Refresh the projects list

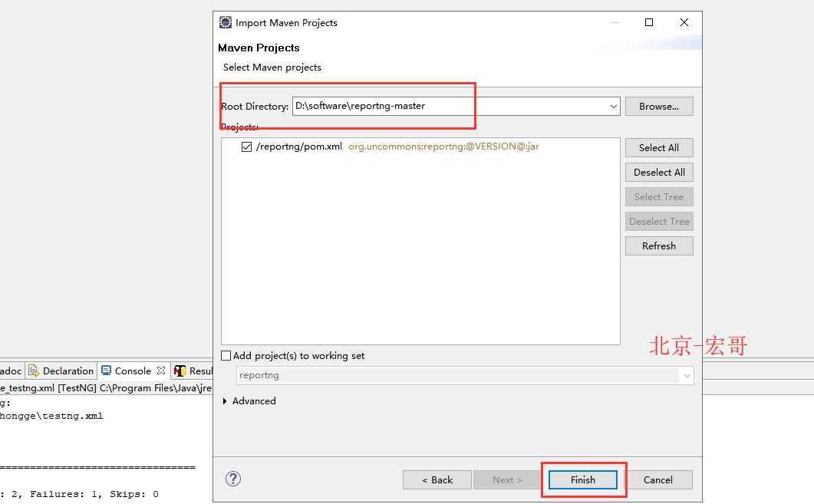(x=659, y=246)
